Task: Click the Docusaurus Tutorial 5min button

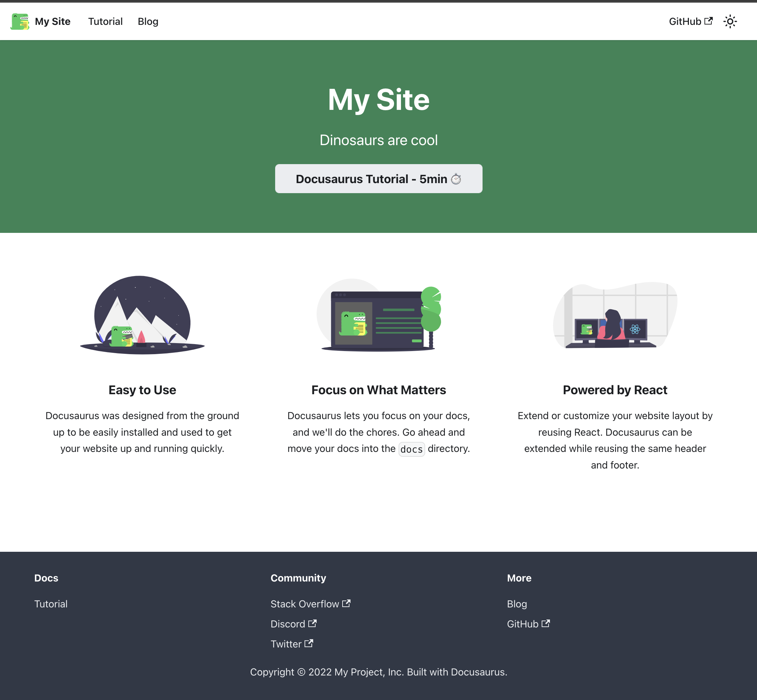Action: point(378,179)
